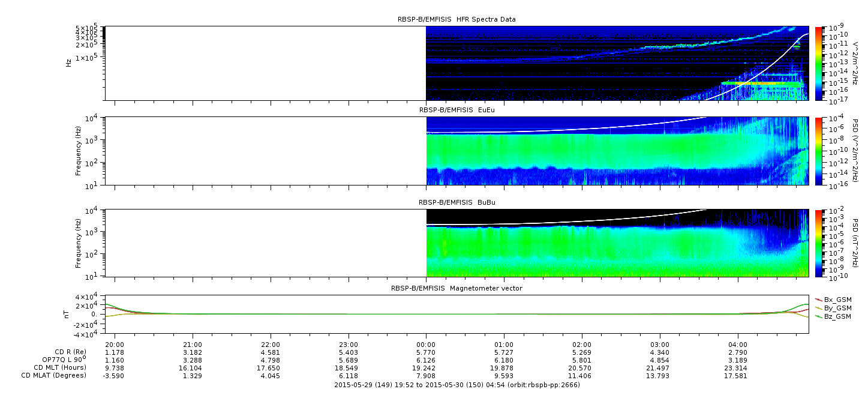The height and width of the screenshot is (395, 868).
Task: Click the CD MLT (Hours) row label
Action: tap(59, 367)
